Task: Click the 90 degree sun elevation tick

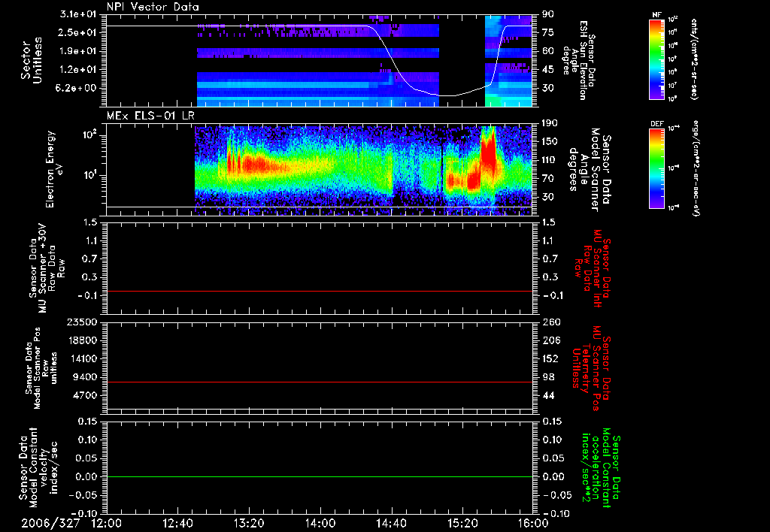Action: (548, 14)
